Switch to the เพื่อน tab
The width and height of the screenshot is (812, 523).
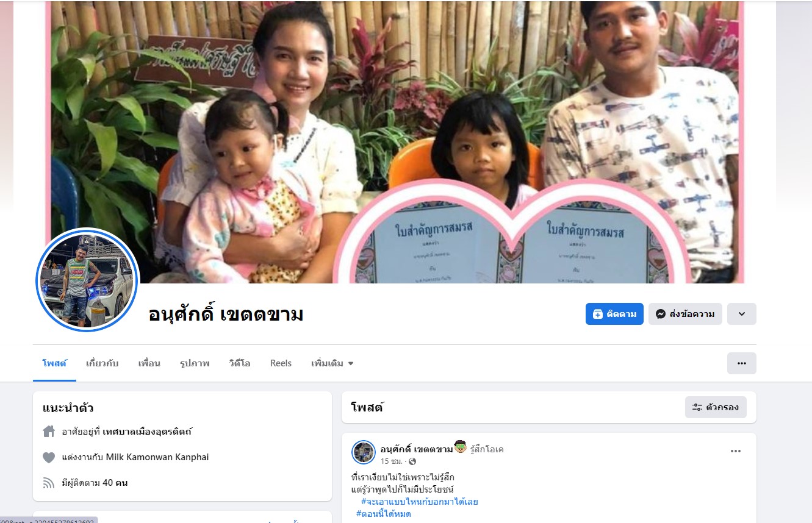coord(149,363)
